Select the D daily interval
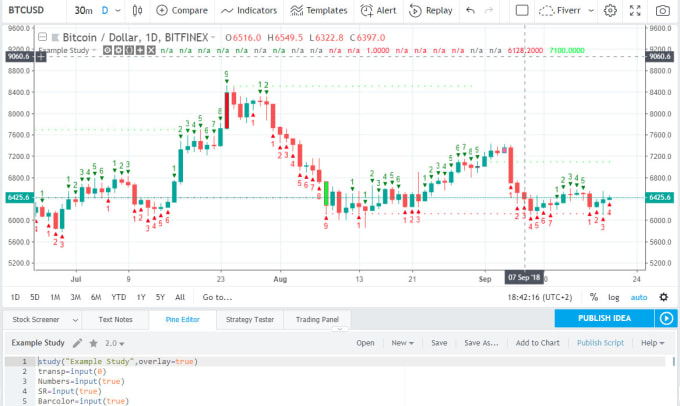The image size is (680, 406). point(105,10)
